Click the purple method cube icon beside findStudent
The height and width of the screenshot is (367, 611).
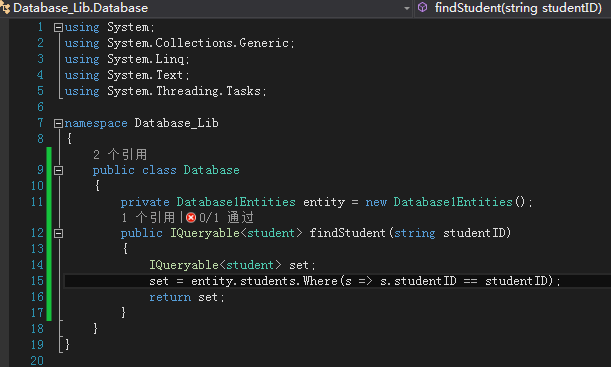point(422,7)
